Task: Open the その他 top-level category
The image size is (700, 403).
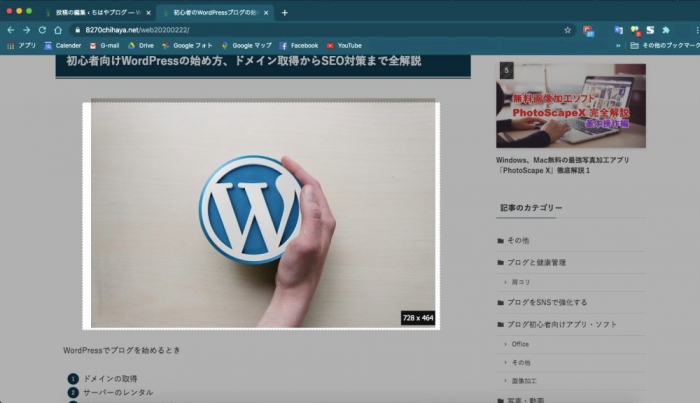Action: tap(518, 241)
